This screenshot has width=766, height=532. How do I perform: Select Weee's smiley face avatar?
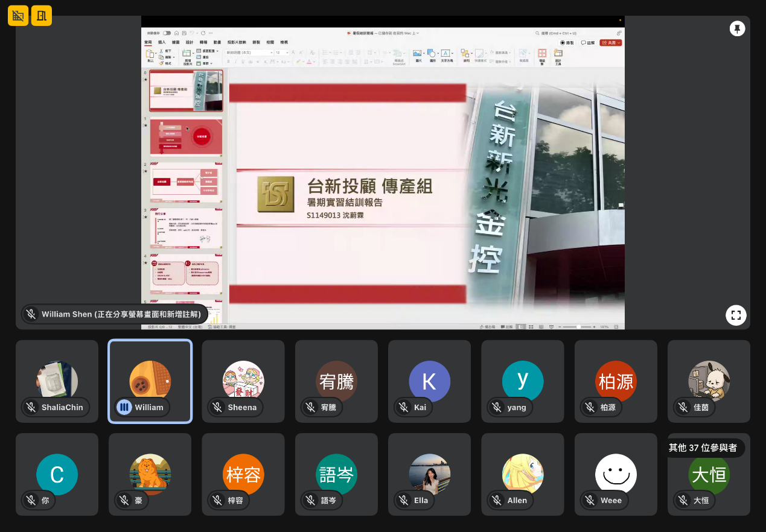(616, 474)
